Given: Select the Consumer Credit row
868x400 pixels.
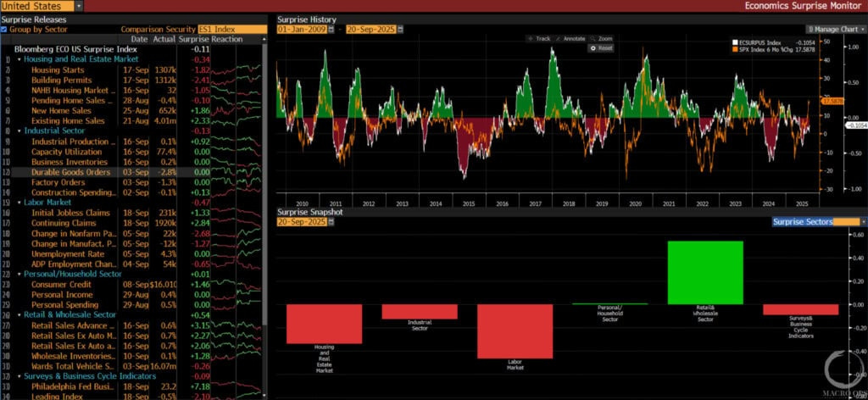Looking at the screenshot, I should [133, 285].
